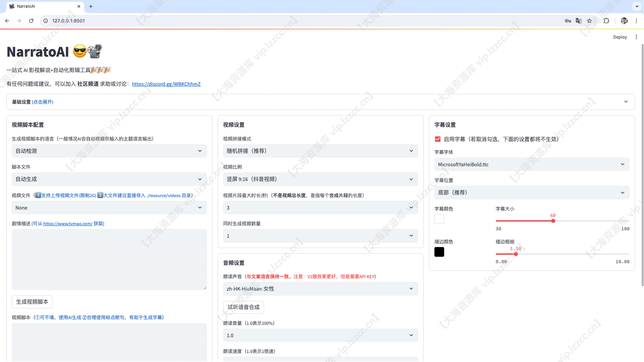Image resolution: width=644 pixels, height=362 pixels.
Task: Click the address bar URL
Action: coord(68,21)
